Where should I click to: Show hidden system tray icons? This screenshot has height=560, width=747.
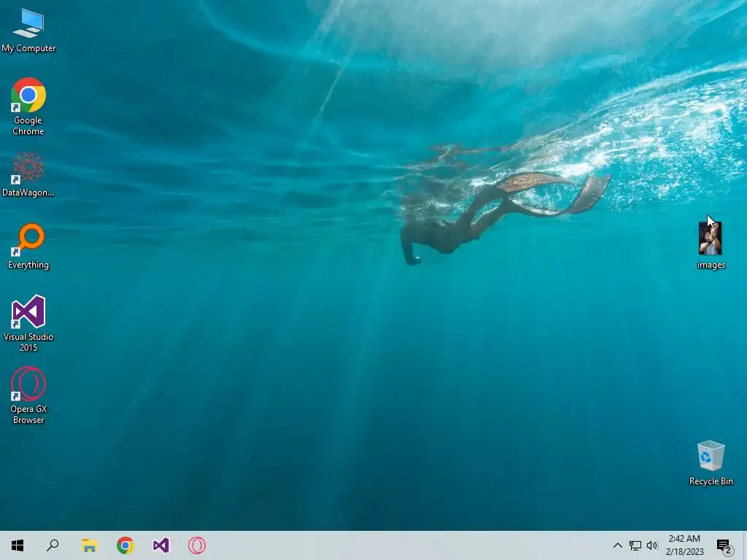[x=617, y=545]
